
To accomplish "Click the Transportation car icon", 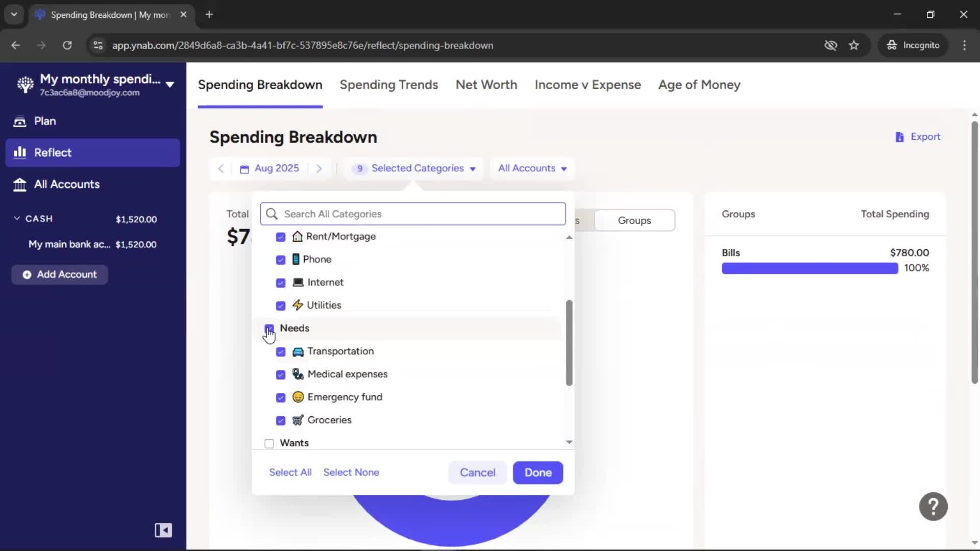I will click(298, 352).
